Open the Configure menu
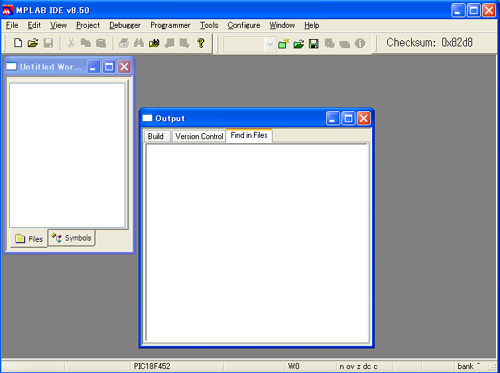The height and width of the screenshot is (373, 500). click(x=244, y=25)
